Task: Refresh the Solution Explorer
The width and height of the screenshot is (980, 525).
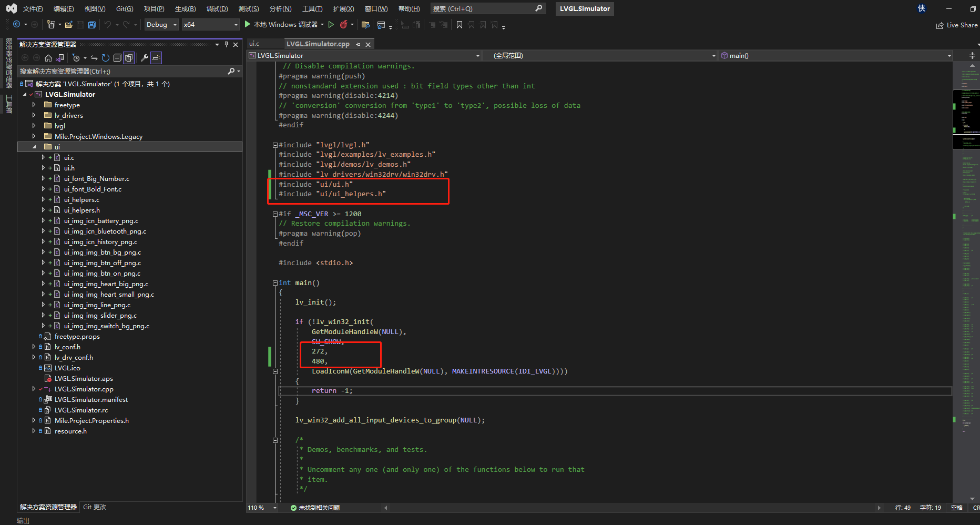Action: (106, 58)
